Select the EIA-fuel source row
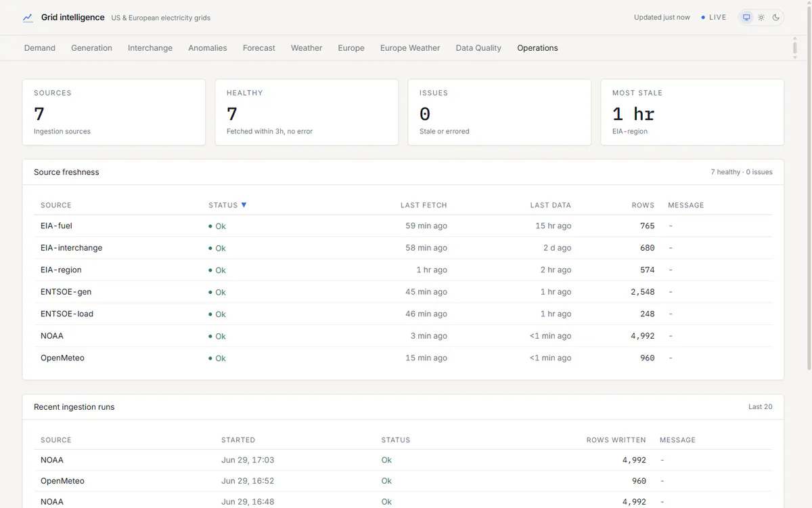The width and height of the screenshot is (812, 508). pos(403,226)
